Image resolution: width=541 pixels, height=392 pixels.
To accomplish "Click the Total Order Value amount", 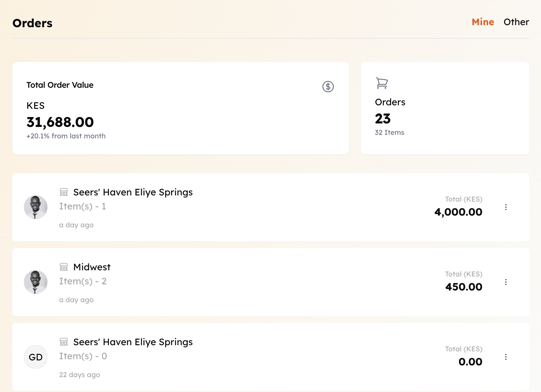I will click(60, 122).
